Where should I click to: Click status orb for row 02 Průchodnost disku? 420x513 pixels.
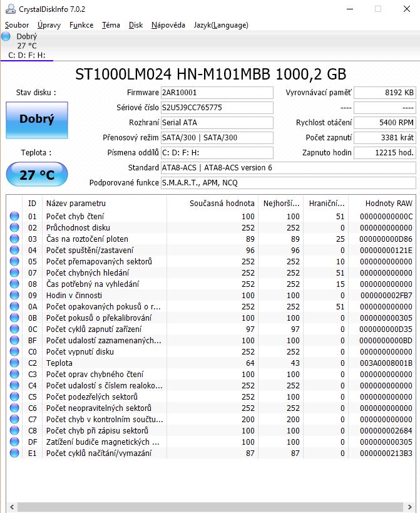[14, 227]
